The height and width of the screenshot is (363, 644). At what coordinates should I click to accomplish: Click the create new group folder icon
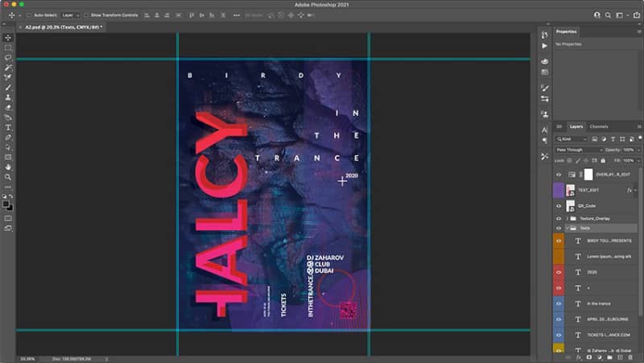[609, 357]
